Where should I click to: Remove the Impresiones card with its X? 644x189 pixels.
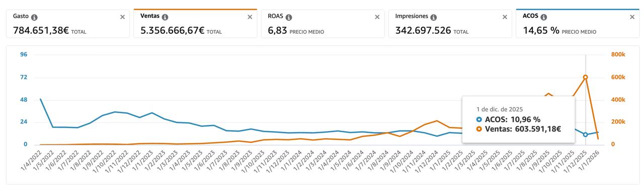[505, 17]
